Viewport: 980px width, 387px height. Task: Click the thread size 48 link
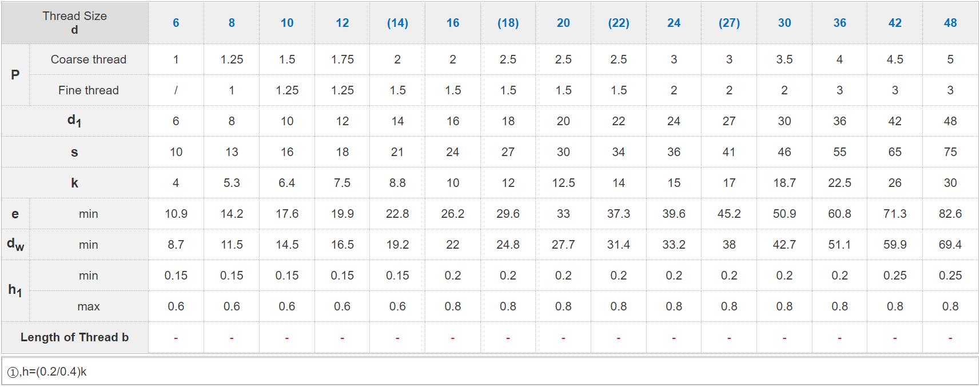[950, 23]
